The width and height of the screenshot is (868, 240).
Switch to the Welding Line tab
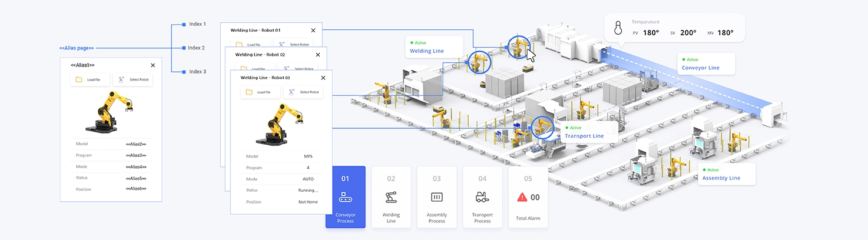391,197
